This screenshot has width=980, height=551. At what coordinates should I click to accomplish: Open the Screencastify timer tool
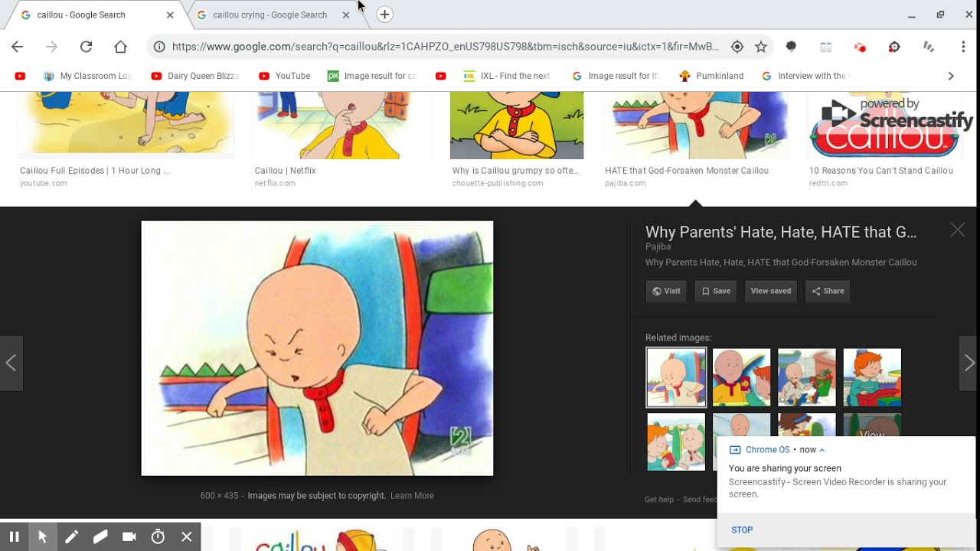coord(158,537)
